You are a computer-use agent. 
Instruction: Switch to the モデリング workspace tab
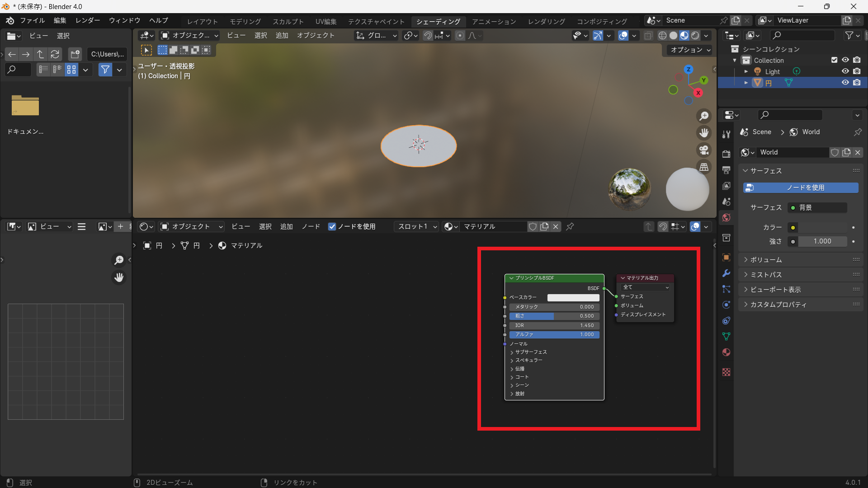tap(245, 21)
